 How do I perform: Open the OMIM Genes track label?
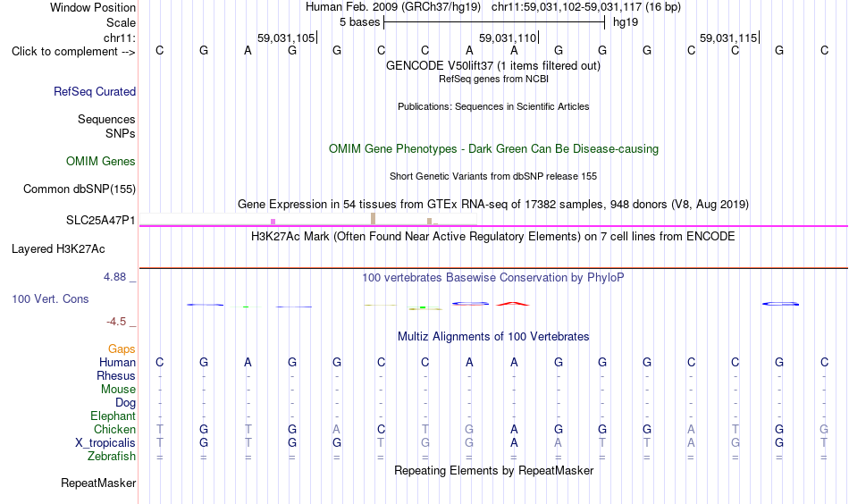(100, 162)
